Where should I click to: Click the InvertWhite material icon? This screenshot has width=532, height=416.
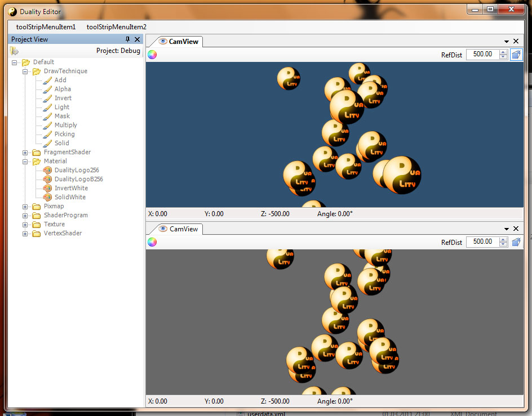47,188
